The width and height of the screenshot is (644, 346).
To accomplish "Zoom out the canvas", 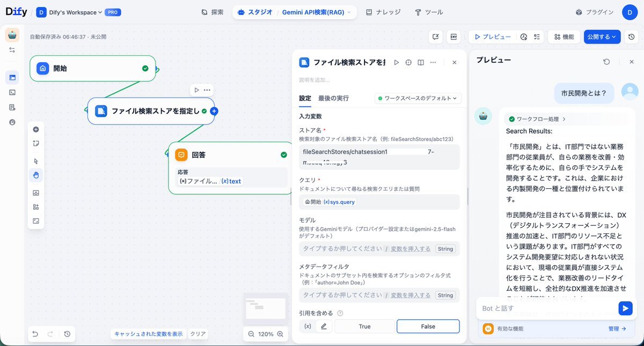I will [x=251, y=334].
